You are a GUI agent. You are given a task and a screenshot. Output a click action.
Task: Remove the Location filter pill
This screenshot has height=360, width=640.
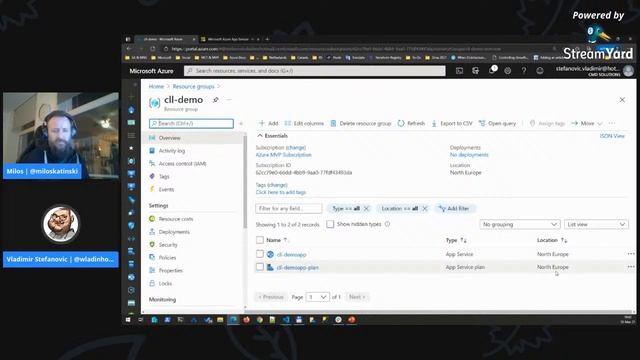coord(424,209)
